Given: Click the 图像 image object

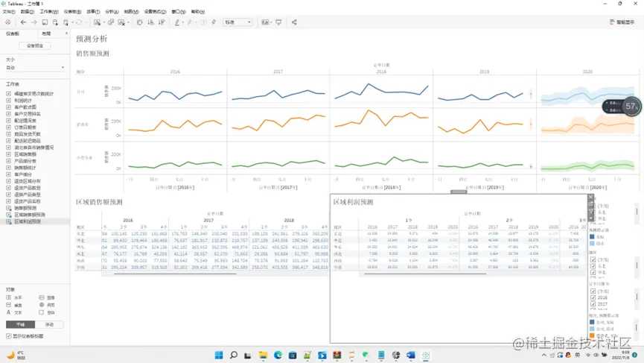Looking at the screenshot, I should 47,297.
